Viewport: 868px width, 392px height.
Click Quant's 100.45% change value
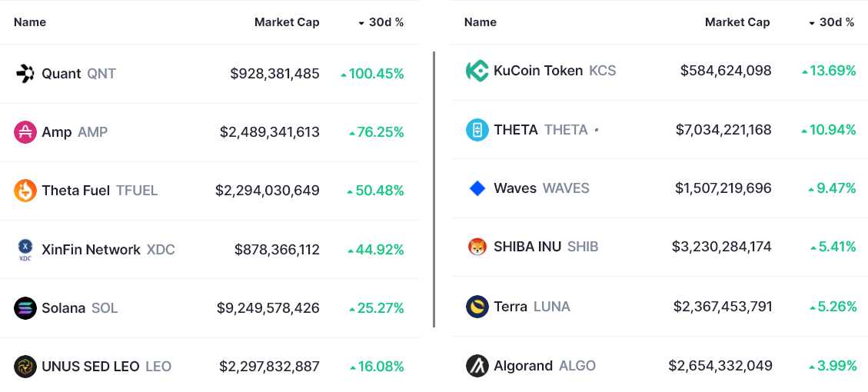coord(376,74)
